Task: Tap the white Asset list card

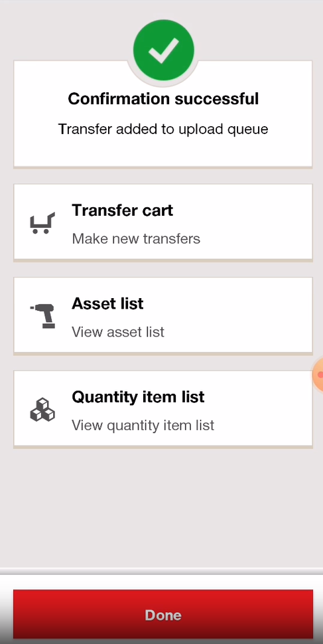Action: click(x=163, y=315)
